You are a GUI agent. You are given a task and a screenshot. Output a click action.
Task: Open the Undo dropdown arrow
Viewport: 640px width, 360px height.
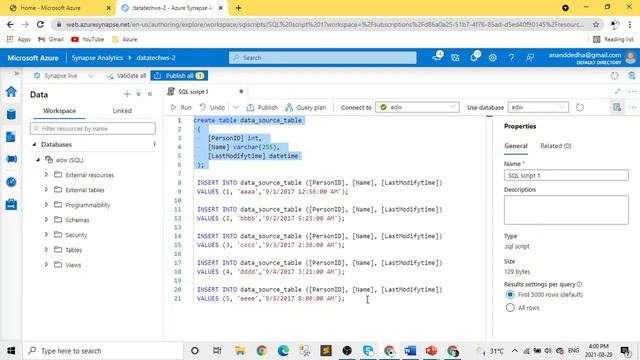[236, 107]
